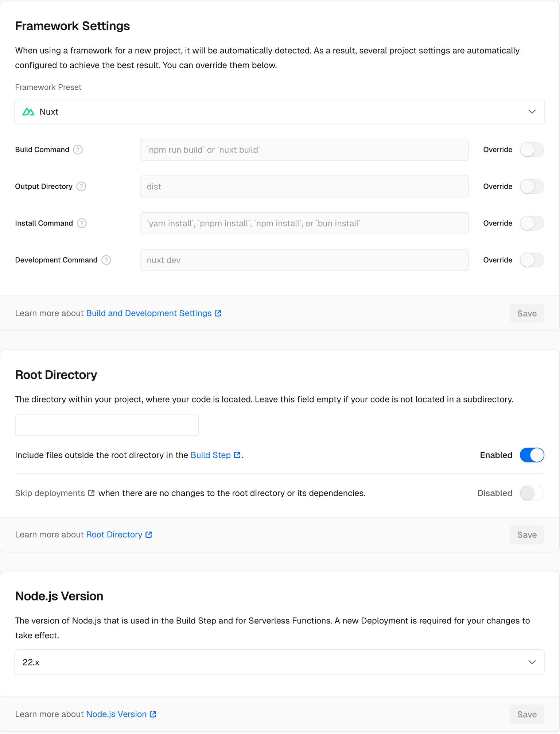
Task: Click the Install Command help icon
Action: [82, 223]
